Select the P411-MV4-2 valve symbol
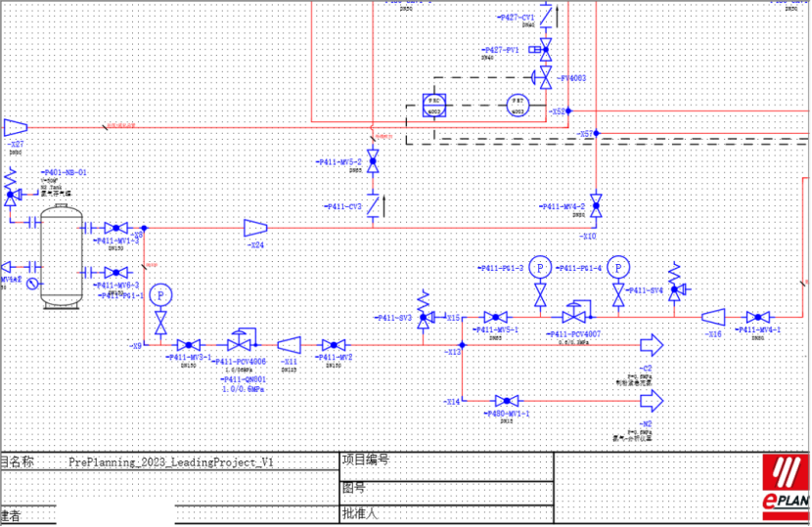Screen dimensions: 812x527 (x=596, y=205)
